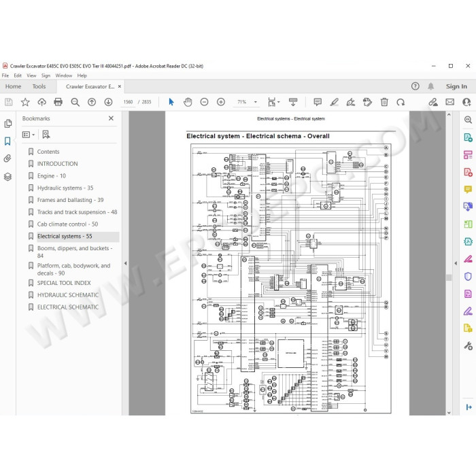
Task: Click the upload to cloud icon
Action: click(x=41, y=102)
